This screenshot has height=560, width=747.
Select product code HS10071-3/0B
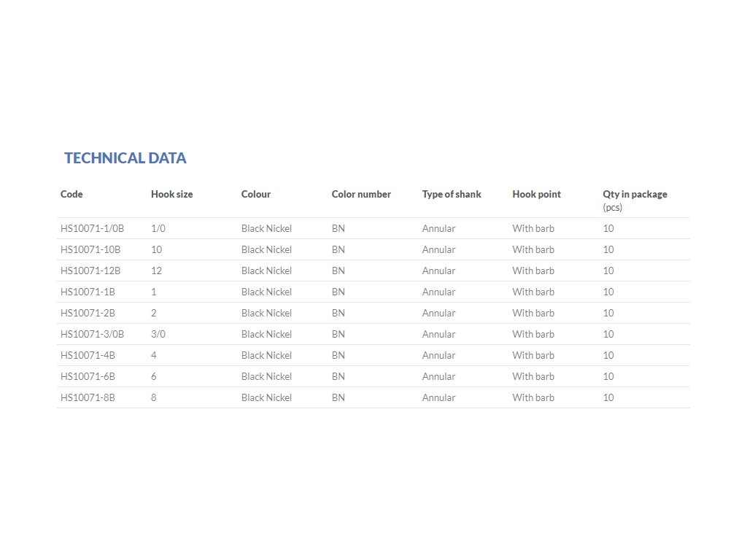point(92,334)
